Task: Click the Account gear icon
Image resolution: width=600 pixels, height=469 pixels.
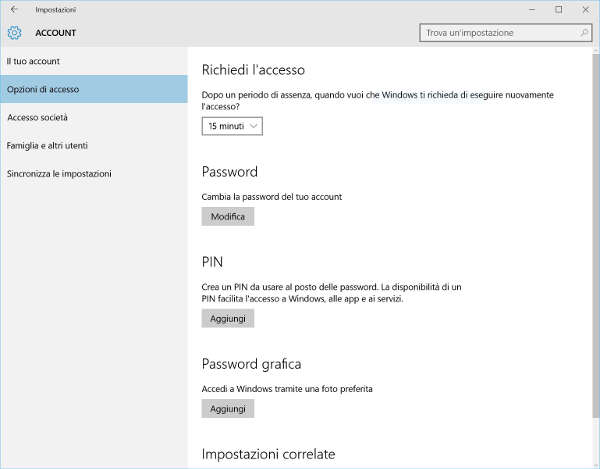Action: coord(14,33)
